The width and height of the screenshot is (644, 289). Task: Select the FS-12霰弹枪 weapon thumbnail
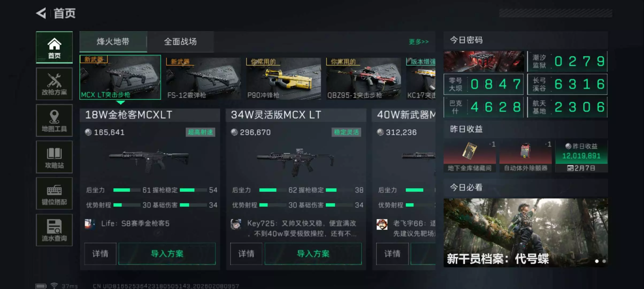click(x=203, y=78)
